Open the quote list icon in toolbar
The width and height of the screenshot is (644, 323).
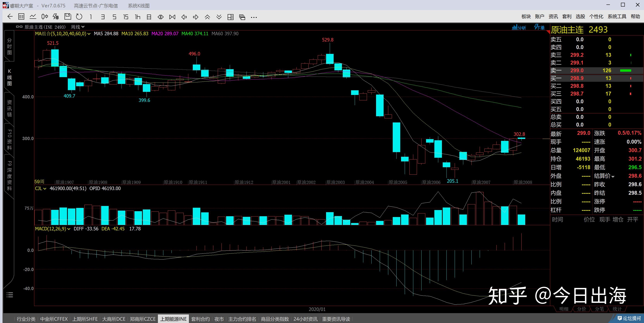click(x=21, y=17)
